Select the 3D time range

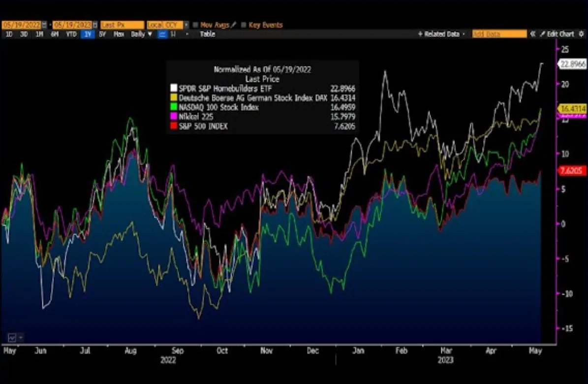coord(24,34)
